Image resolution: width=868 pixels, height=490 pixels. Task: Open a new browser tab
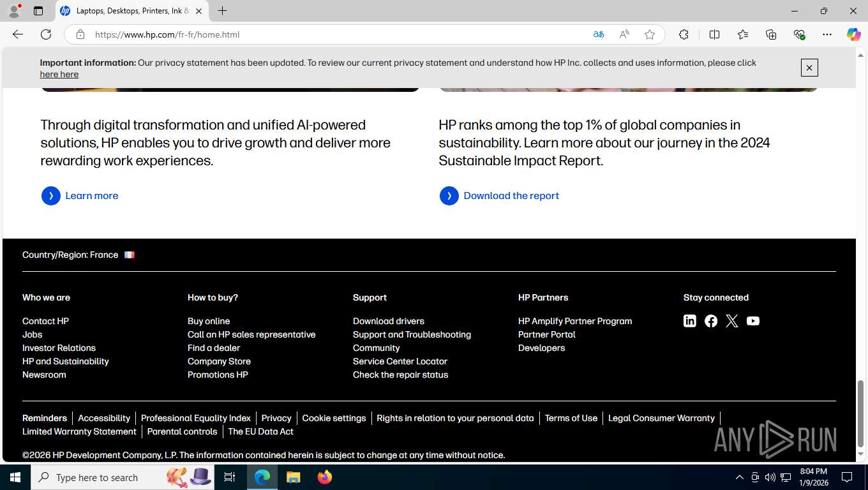coord(222,11)
